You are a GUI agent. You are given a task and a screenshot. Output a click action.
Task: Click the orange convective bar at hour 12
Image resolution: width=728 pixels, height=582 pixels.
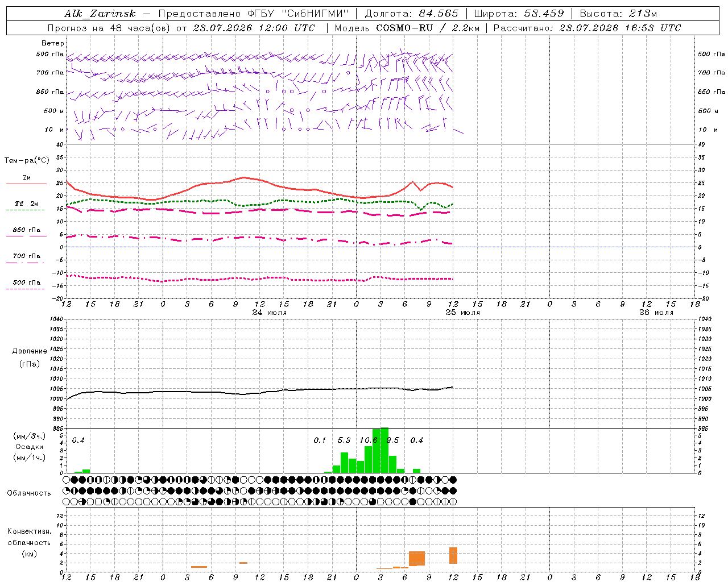point(453,555)
